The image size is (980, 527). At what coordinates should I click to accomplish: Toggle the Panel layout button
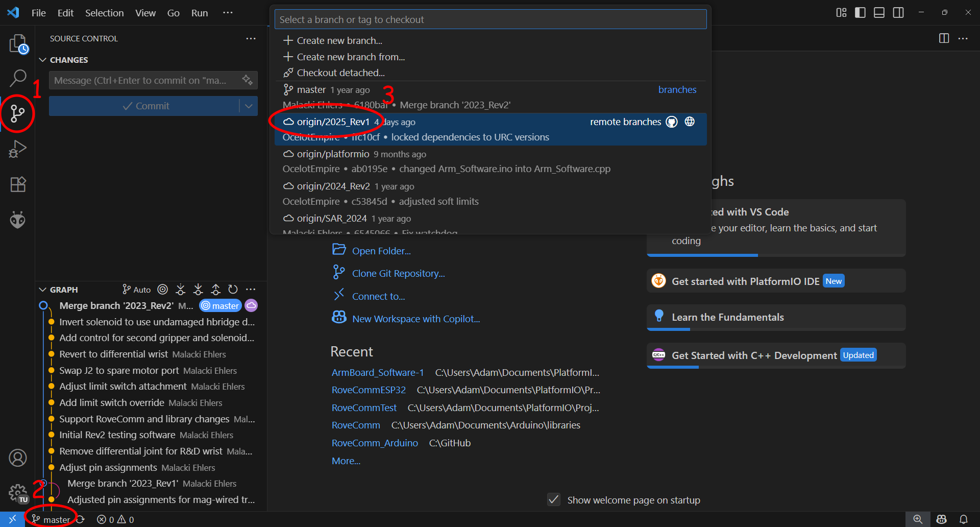(879, 13)
